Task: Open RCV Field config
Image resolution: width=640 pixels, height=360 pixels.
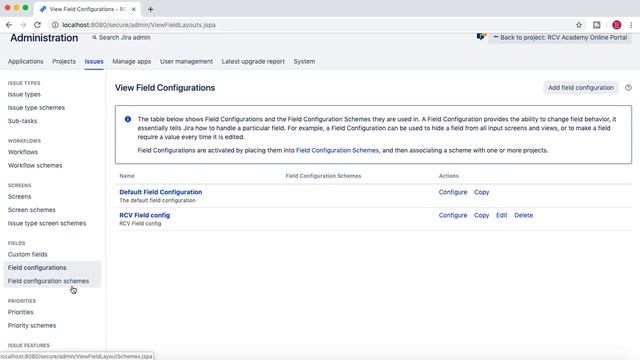Action: 144,215
